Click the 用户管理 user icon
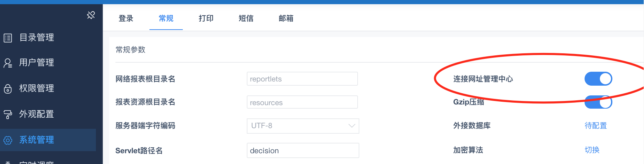The image size is (644, 164). click(x=8, y=63)
